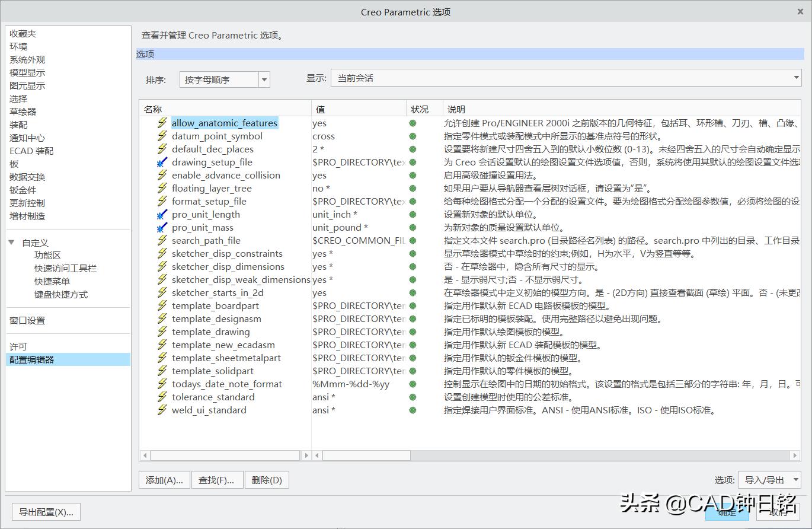Click the lightning icon beside template_drawing
812x529 pixels.
coord(162,332)
